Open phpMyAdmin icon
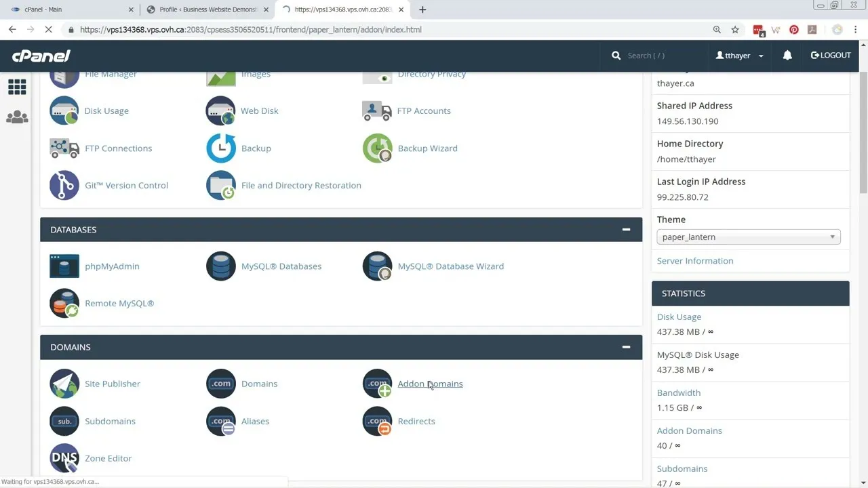The width and height of the screenshot is (868, 488). point(64,266)
